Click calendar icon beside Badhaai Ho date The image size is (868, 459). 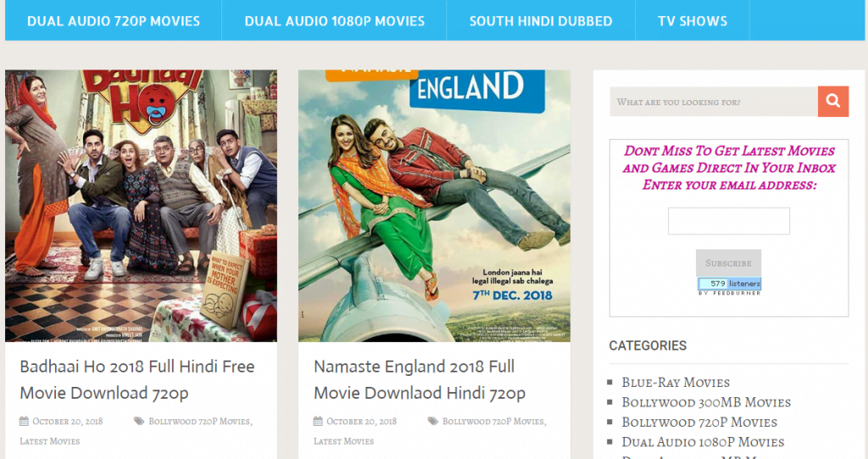24,422
